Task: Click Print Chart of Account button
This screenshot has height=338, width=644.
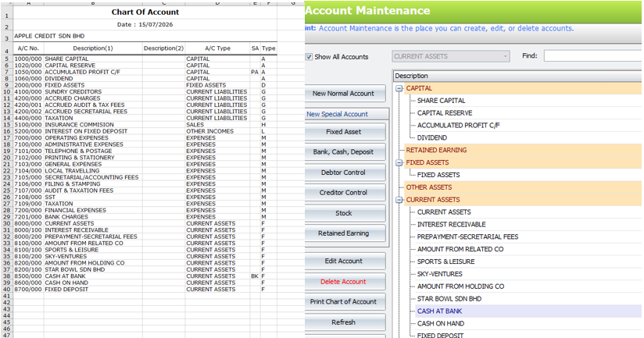Action: [343, 301]
